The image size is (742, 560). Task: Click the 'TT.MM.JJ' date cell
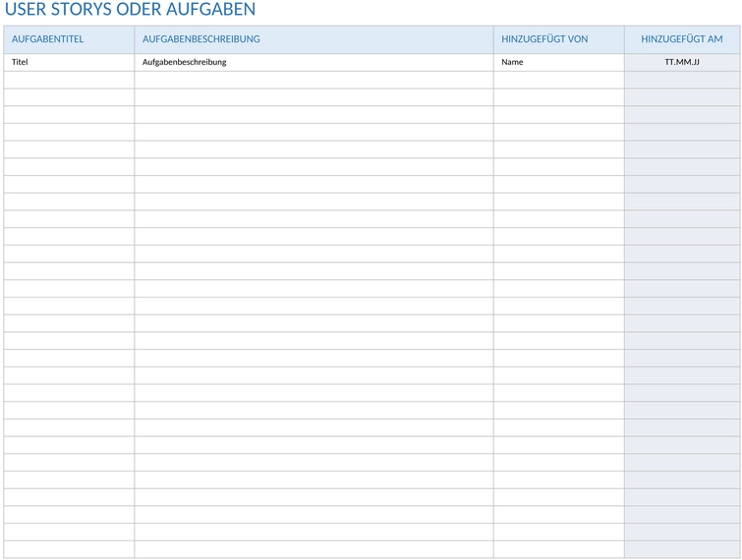click(682, 63)
